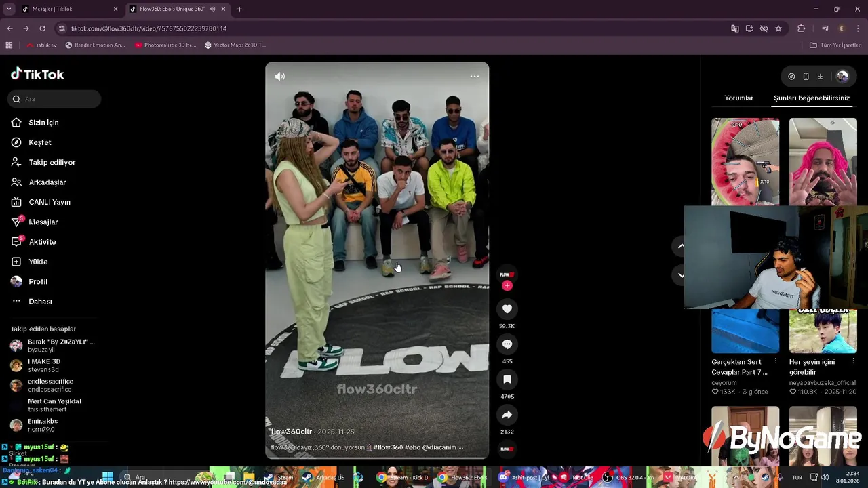The image size is (868, 488).
Task: Open options for 'Gerçekten Sert Cevaplar' card
Action: (776, 361)
